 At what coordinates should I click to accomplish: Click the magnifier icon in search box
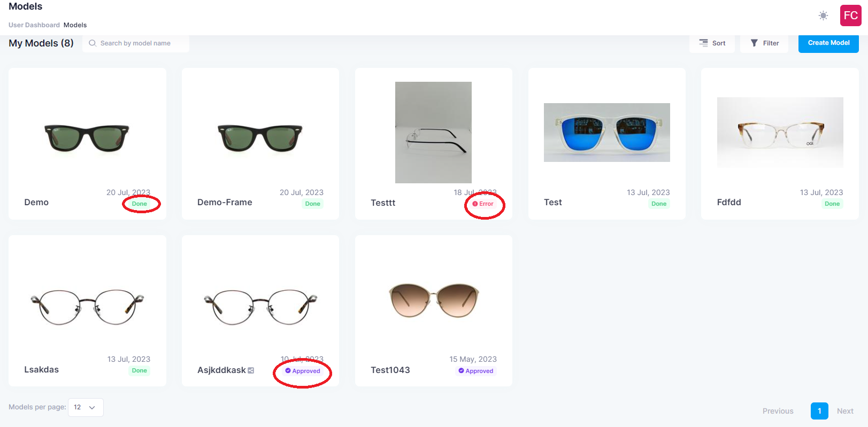pos(93,43)
